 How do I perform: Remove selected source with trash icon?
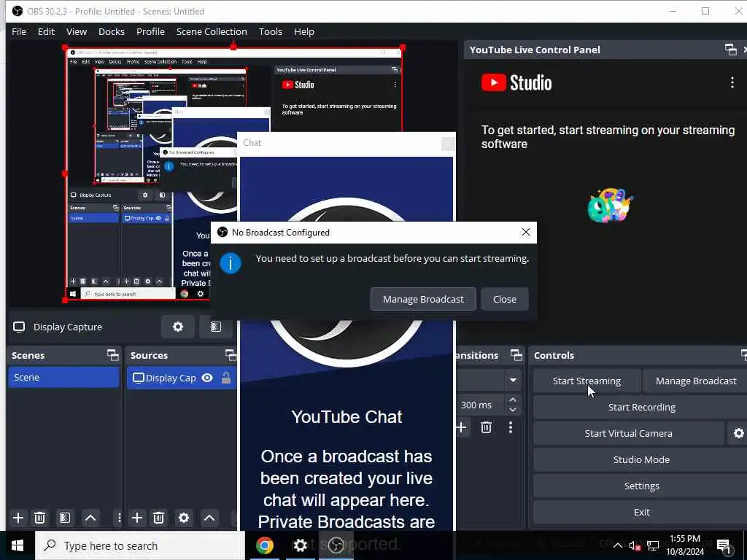[158, 518]
